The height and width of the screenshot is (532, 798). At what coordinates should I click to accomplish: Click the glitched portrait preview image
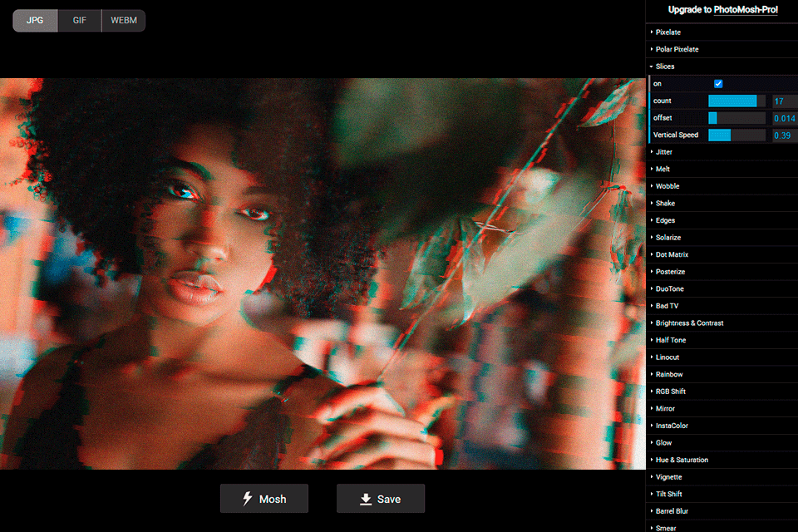tap(323, 273)
